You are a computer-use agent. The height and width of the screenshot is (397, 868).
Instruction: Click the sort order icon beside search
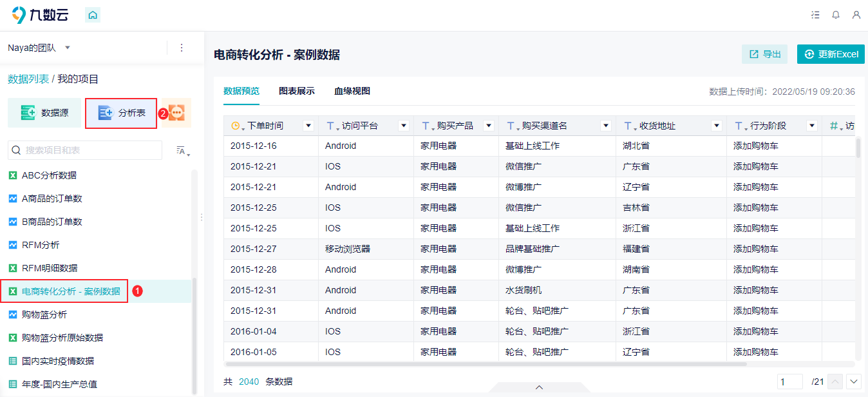pos(184,151)
